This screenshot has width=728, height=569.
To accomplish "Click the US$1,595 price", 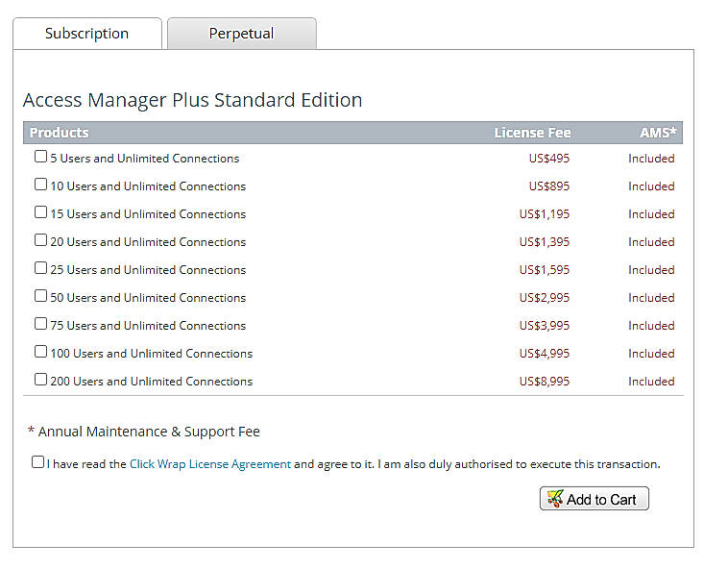I will [x=545, y=270].
